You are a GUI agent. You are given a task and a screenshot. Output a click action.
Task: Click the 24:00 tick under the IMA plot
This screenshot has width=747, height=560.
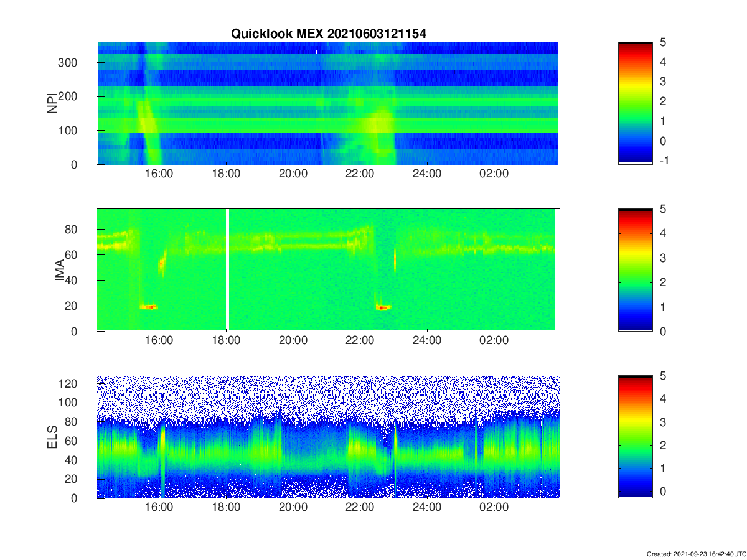click(427, 340)
